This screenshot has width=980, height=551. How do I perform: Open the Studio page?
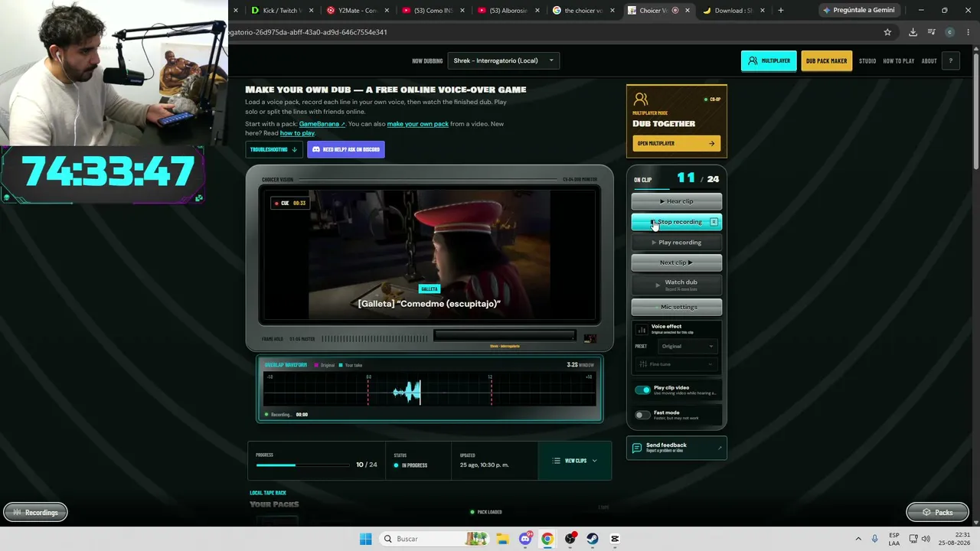click(867, 61)
